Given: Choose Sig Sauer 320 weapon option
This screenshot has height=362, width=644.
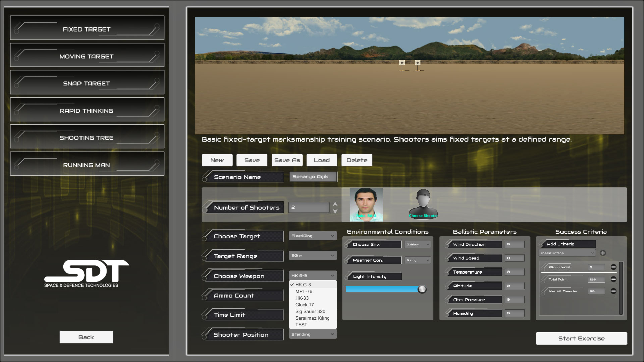Looking at the screenshot, I should pos(310,311).
